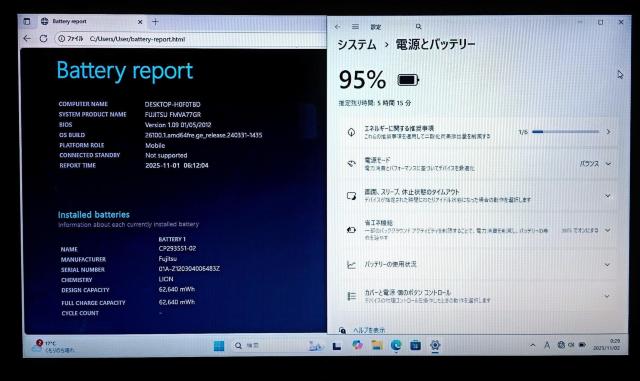This screenshot has height=381, width=640.
Task: Click the chemistry value 'LION'
Action: (x=166, y=279)
